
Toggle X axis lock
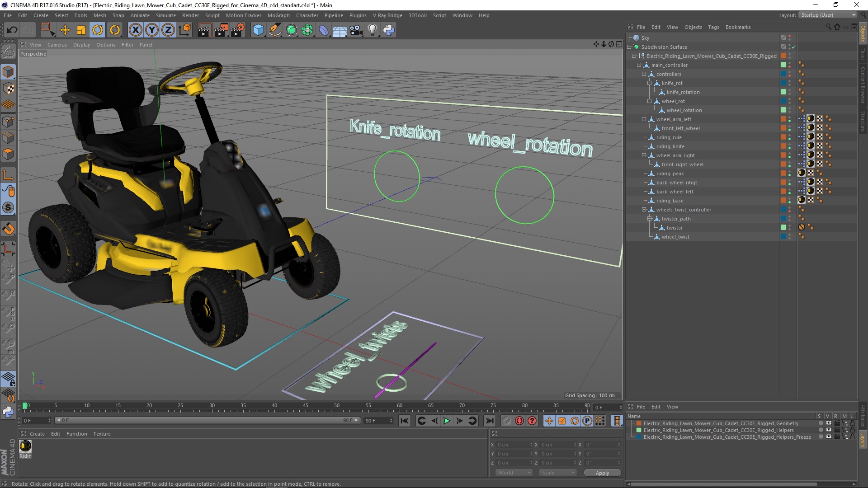(x=135, y=30)
